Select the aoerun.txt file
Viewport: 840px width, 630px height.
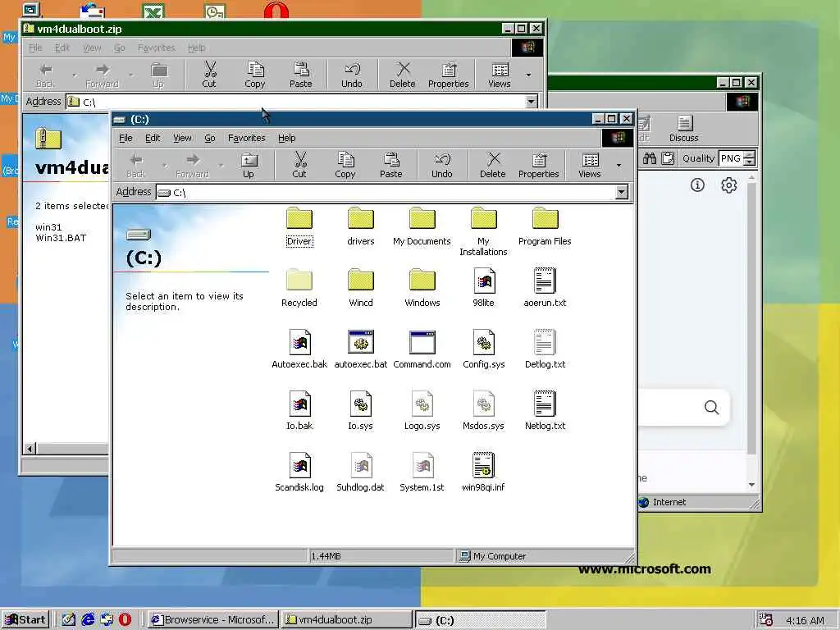(545, 288)
